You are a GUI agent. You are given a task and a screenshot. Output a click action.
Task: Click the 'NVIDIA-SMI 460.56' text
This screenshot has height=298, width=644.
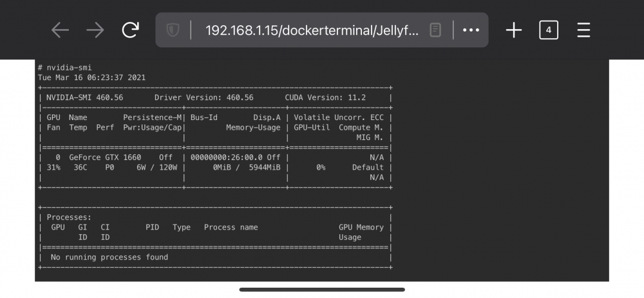84,97
